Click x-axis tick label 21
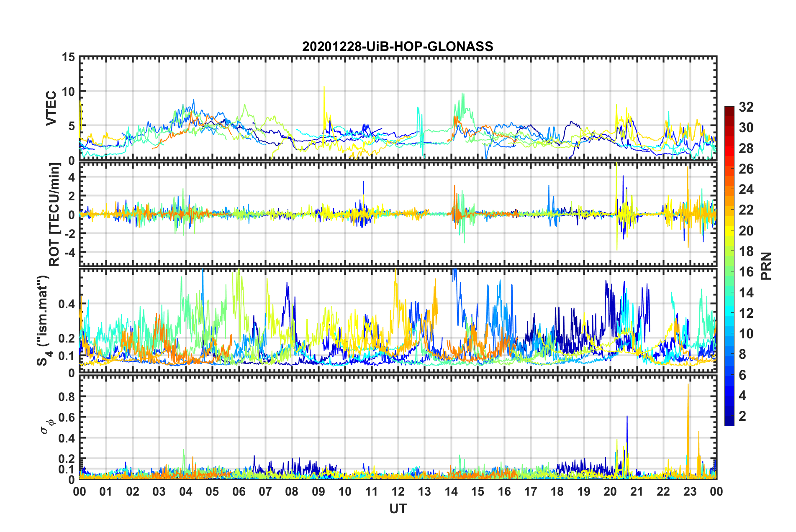The image size is (796, 532). pyautogui.click(x=637, y=491)
